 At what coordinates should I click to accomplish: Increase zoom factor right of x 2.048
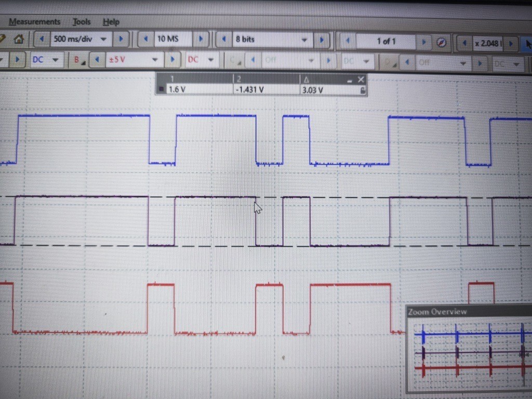click(511, 44)
